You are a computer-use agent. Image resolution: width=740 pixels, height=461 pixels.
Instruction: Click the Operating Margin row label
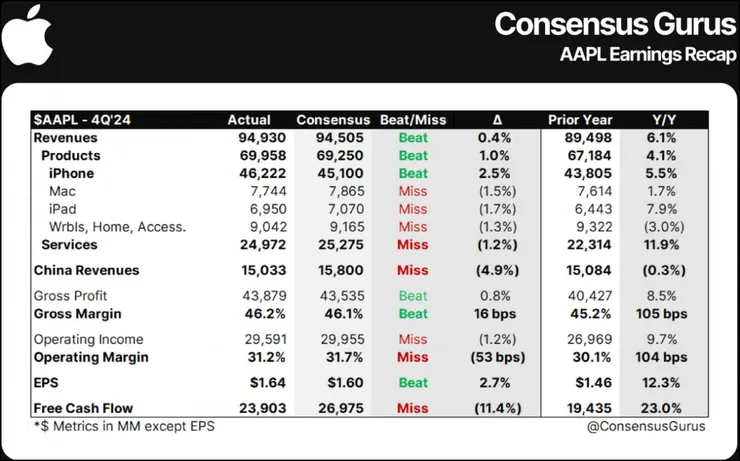click(91, 357)
